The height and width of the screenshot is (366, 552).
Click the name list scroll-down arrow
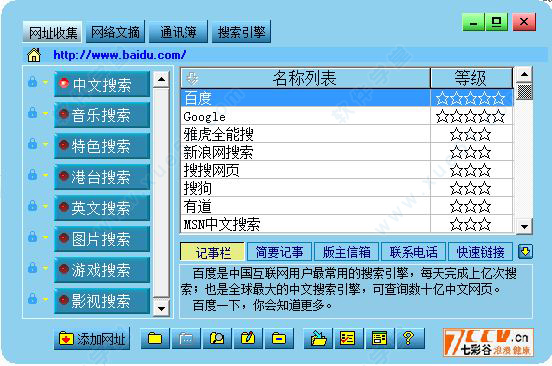524,226
